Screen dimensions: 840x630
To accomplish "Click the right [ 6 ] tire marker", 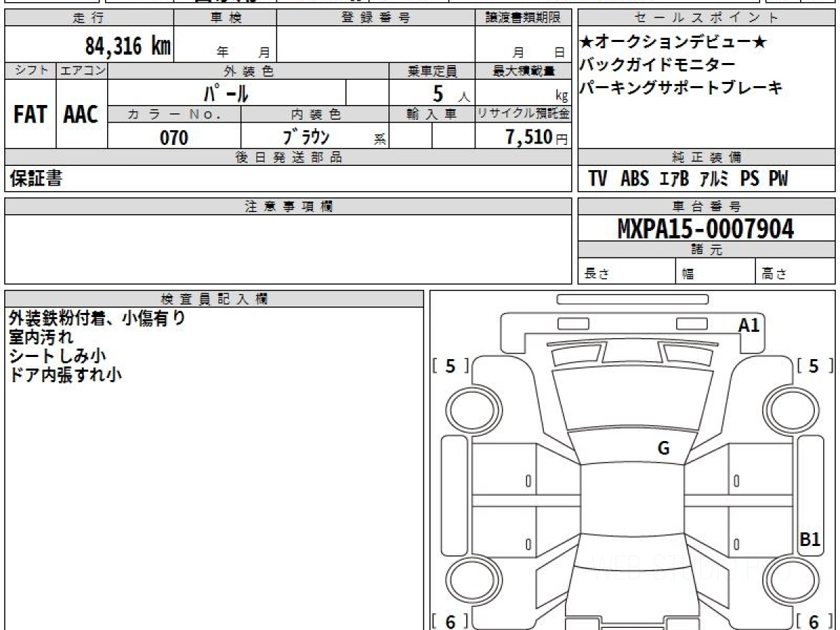I will tap(815, 622).
